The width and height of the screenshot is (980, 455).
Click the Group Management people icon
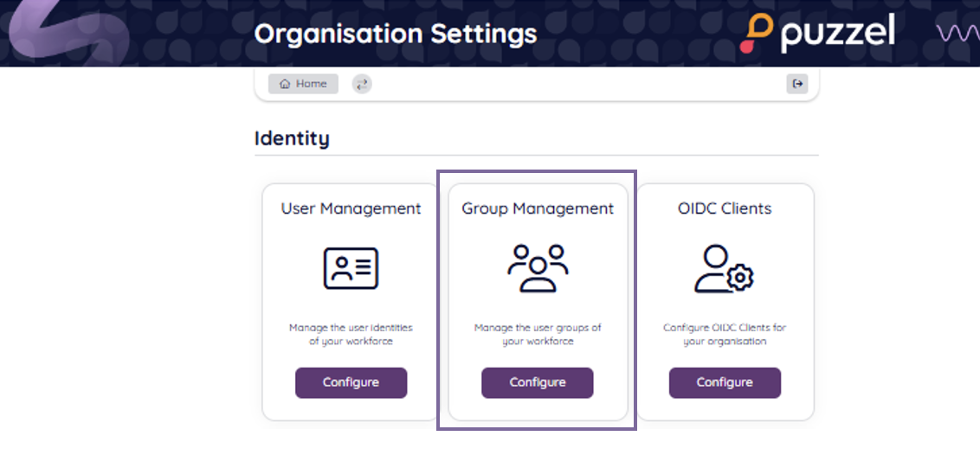tap(538, 268)
